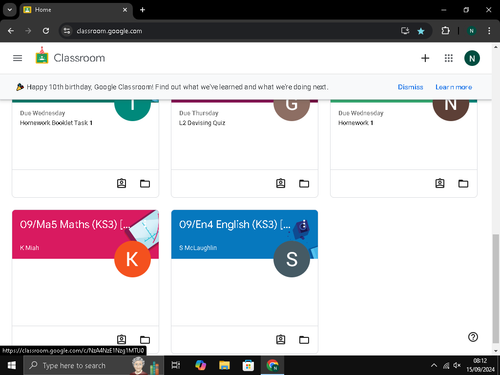500x375 pixels.
Task: Click the grey S teacher avatar
Action: point(292,259)
